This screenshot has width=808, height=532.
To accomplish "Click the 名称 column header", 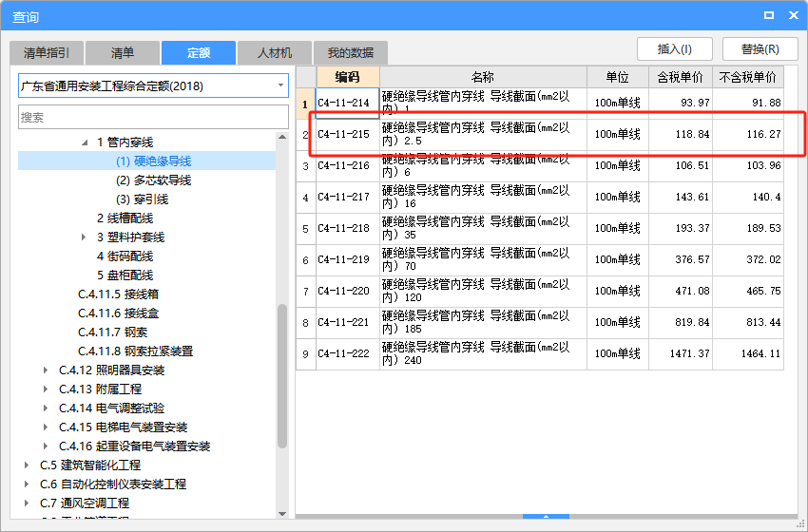I will (x=483, y=77).
